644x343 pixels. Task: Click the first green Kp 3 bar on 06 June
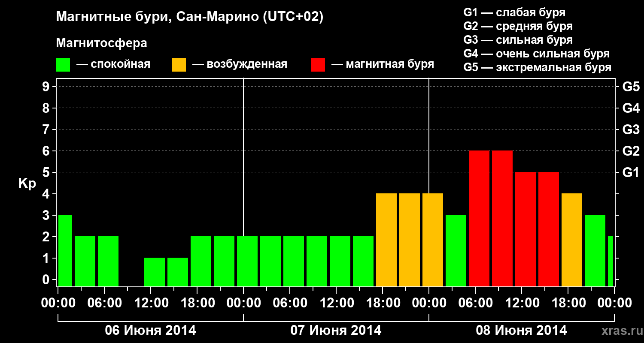65,250
